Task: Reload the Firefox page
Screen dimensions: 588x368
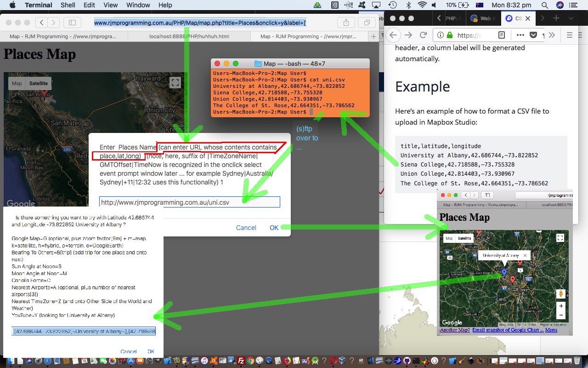Action: pos(423,35)
